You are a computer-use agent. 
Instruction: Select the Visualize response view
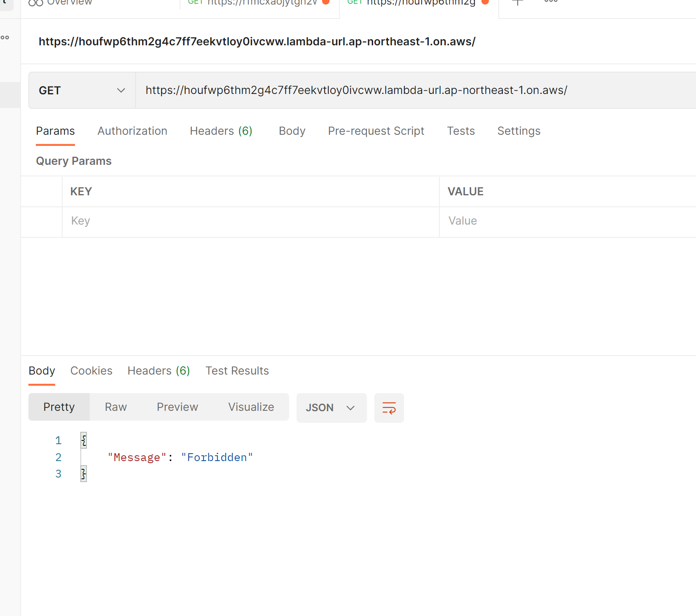(x=251, y=407)
